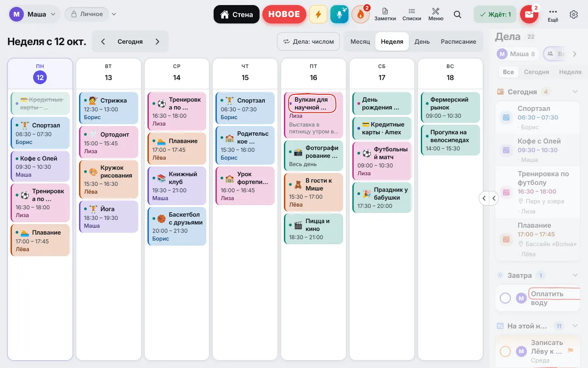This screenshot has height=368, width=588.
Task: Open Заметки notes icon
Action: pos(385,14)
